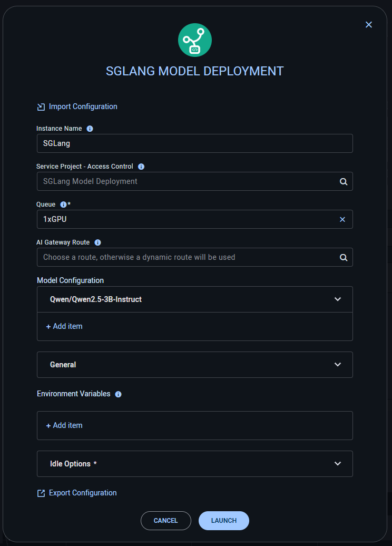Add item under Model Configuration

64,326
